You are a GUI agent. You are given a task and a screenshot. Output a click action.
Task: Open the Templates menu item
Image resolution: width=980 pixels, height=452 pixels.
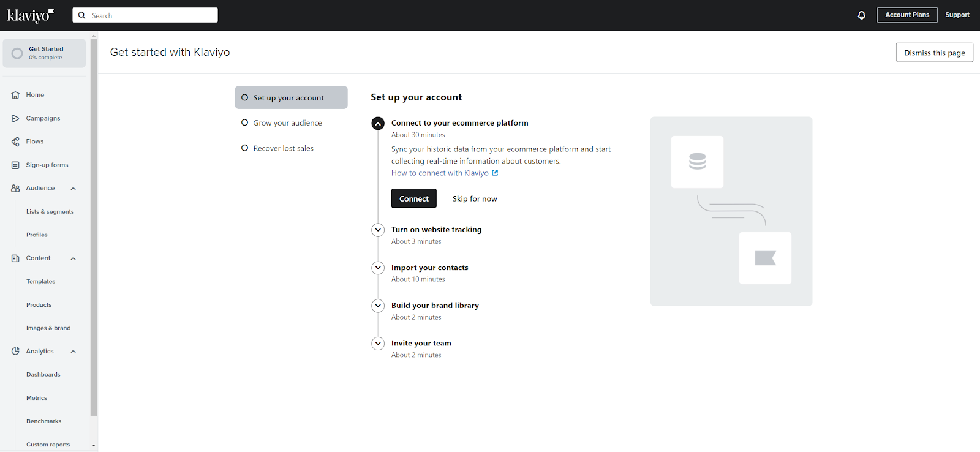pyautogui.click(x=40, y=282)
